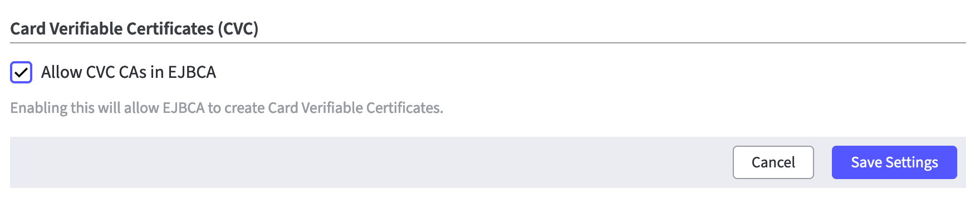The image size is (980, 218).
Task: Dismiss changes using the white Cancel button
Action: pos(773,162)
